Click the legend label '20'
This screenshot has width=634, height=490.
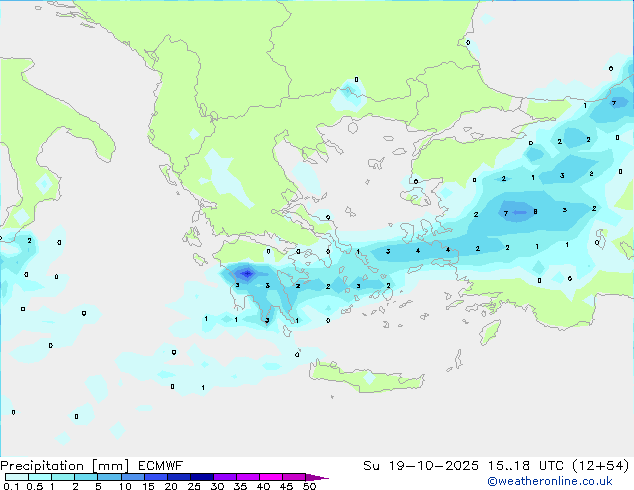point(171,486)
